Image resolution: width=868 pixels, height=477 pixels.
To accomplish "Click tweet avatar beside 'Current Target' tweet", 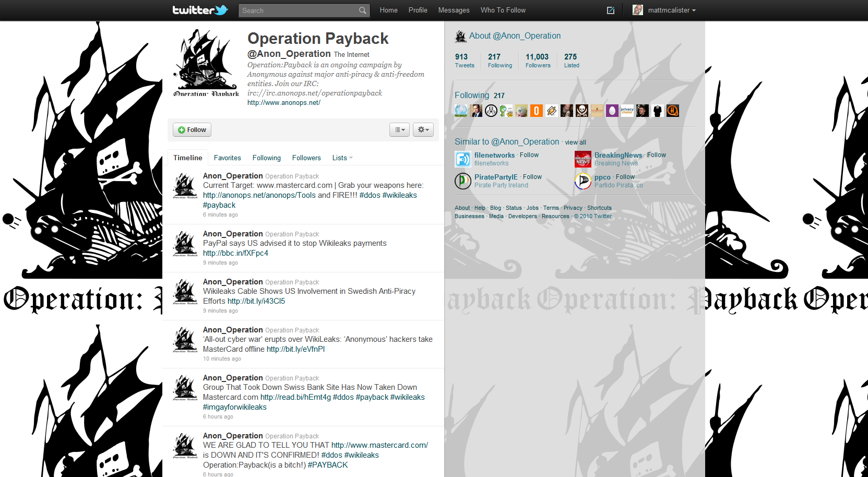I will tap(185, 186).
